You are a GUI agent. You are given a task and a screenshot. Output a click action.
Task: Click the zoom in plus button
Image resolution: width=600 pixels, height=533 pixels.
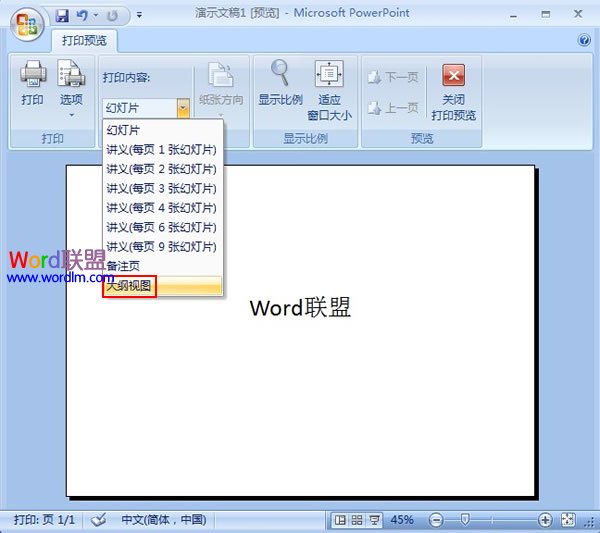pos(545,520)
